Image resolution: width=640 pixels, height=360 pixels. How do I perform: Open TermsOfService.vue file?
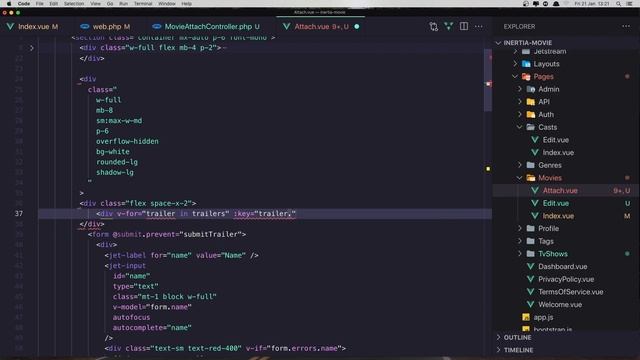coord(570,292)
